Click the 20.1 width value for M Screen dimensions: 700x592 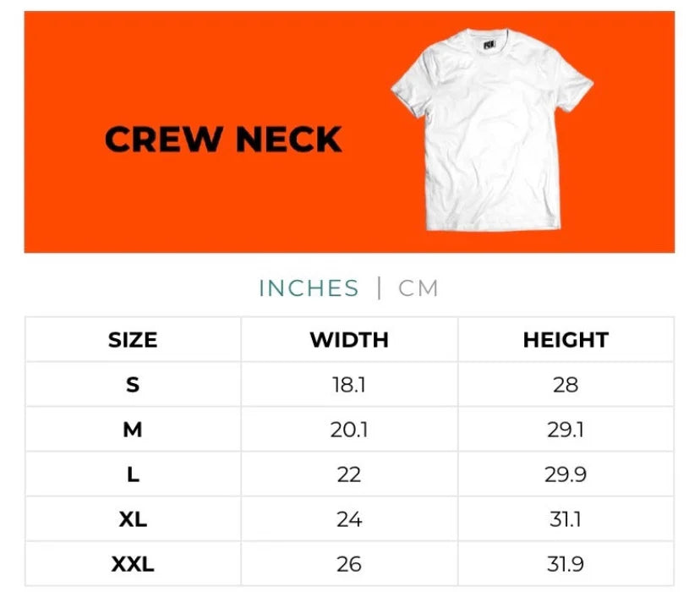(x=349, y=430)
